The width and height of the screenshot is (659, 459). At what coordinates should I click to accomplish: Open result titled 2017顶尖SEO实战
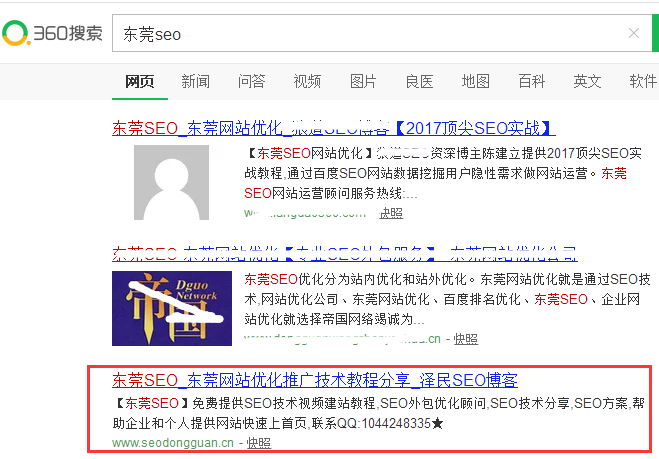[334, 128]
